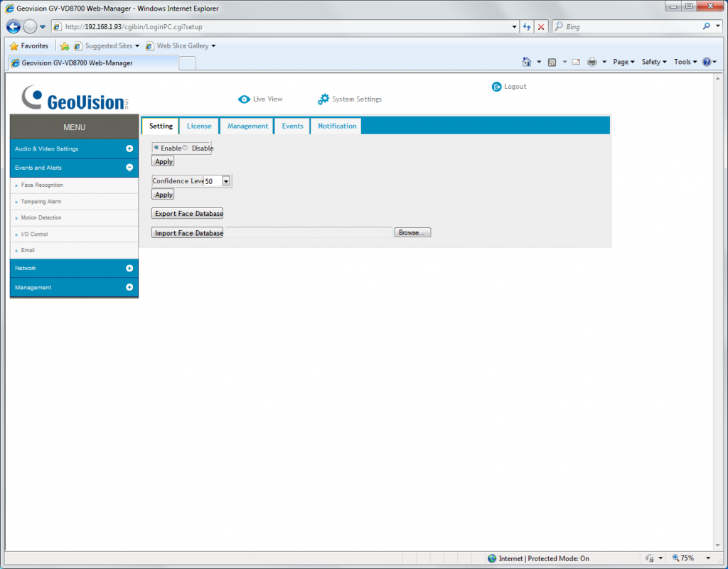Go back with browser Back arrow
Screen dimensions: 728x569
click(13, 26)
